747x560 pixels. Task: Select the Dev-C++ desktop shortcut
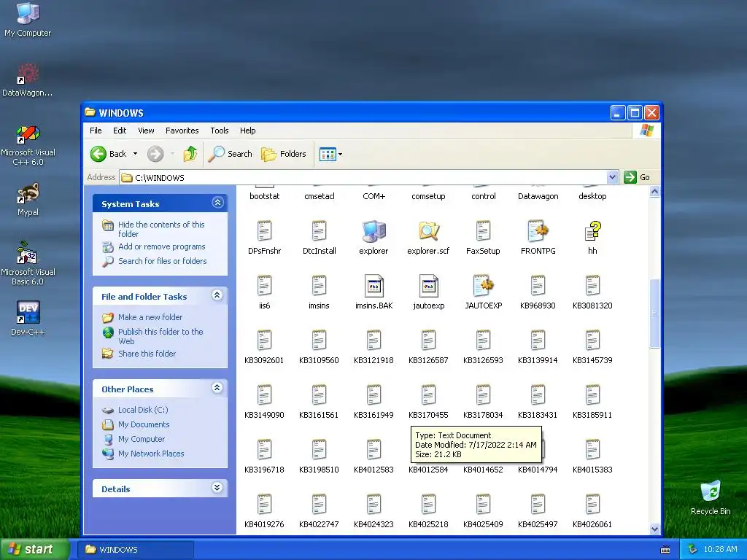28,318
